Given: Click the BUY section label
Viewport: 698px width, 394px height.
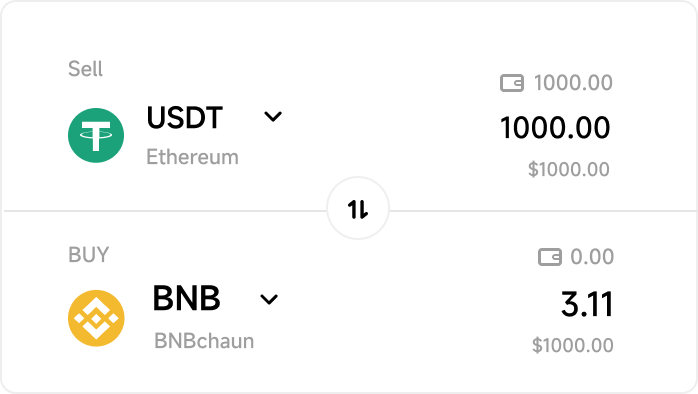Looking at the screenshot, I should [x=88, y=255].
